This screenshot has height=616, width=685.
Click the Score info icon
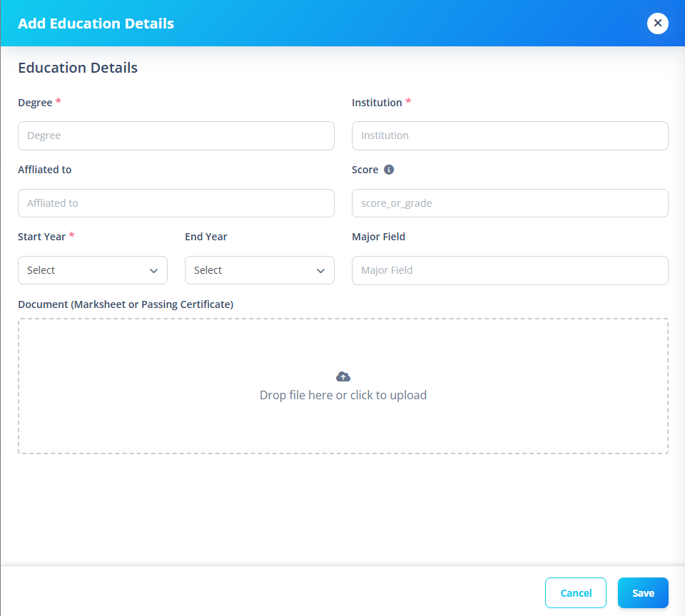[388, 170]
